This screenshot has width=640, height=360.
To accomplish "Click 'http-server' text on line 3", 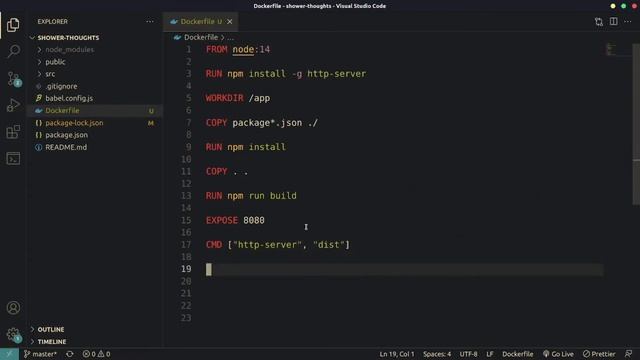I will coord(336,74).
